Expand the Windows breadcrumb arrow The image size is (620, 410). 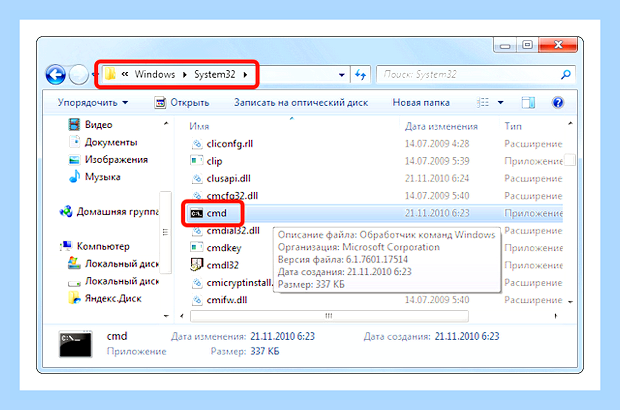185,74
